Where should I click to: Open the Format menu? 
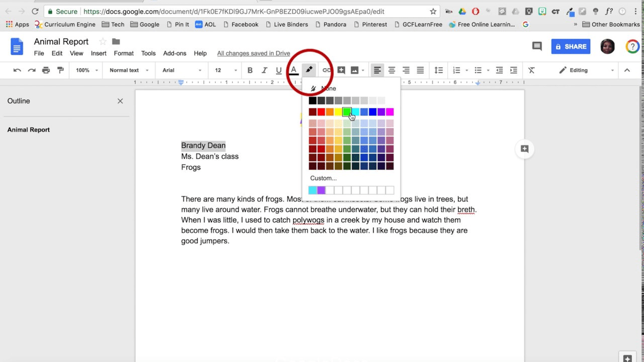point(123,54)
